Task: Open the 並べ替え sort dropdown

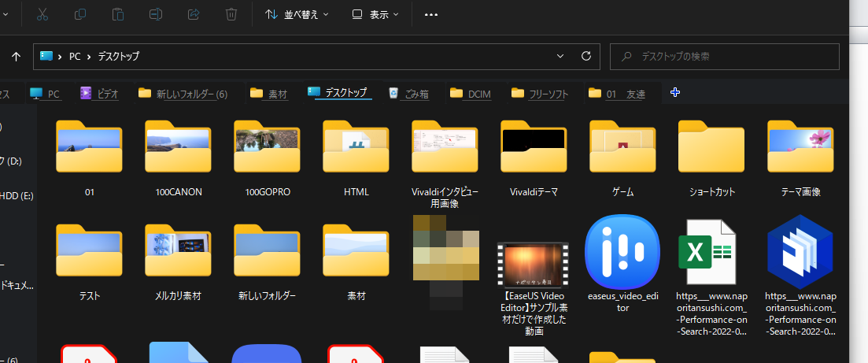Action: click(x=297, y=14)
